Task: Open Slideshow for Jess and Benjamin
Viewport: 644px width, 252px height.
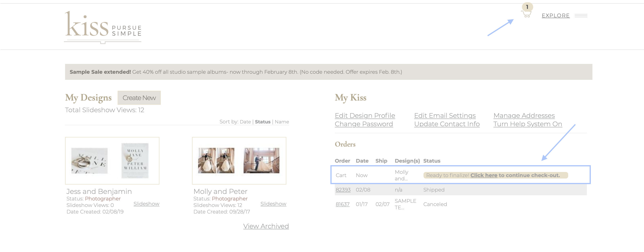Action: click(146, 204)
